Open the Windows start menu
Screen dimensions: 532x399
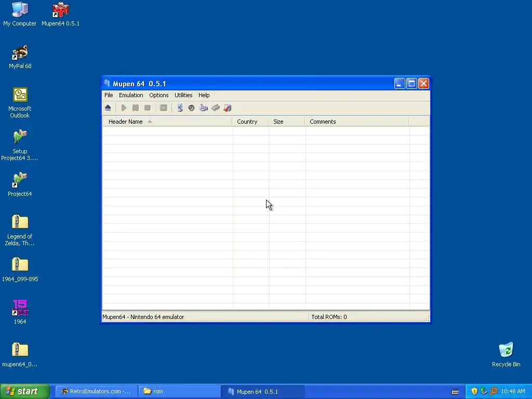coord(25,391)
